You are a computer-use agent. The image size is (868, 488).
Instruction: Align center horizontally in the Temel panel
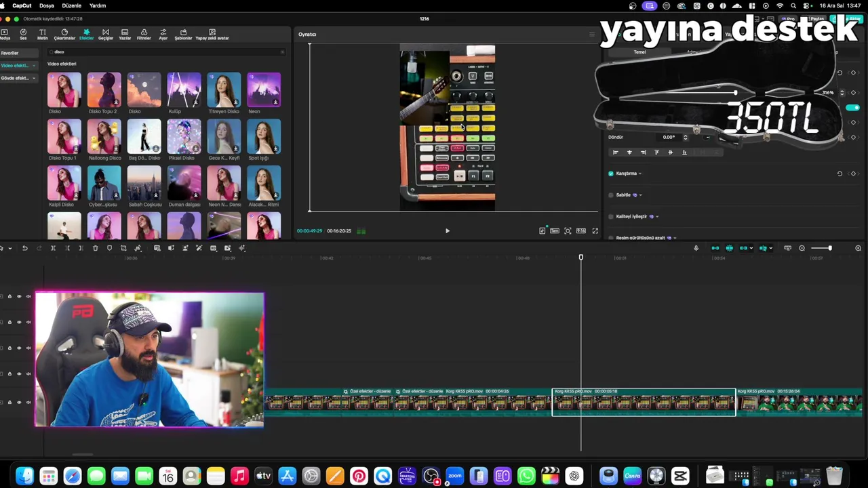(629, 152)
